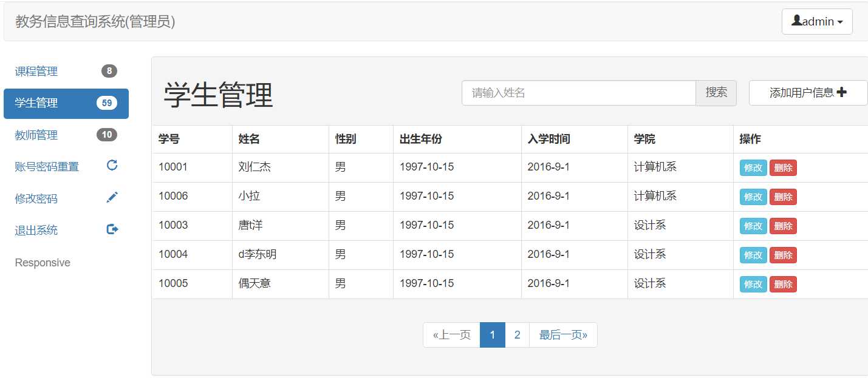The width and height of the screenshot is (868, 378).
Task: Open the admin account dropdown
Action: [817, 21]
